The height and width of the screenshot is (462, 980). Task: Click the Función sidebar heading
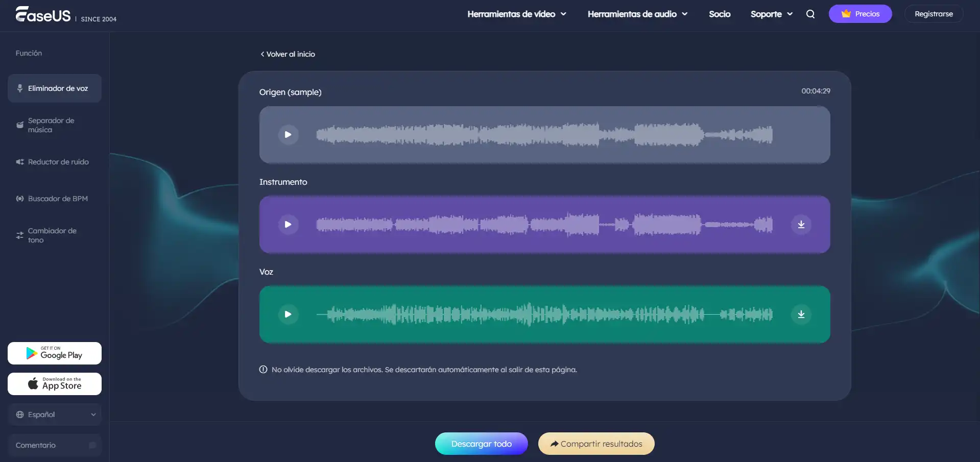click(29, 53)
